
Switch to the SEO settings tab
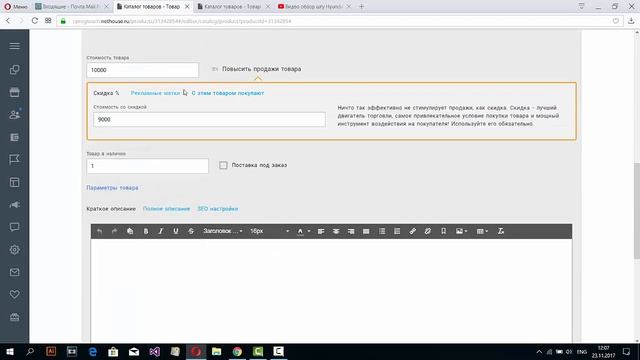(x=218, y=209)
